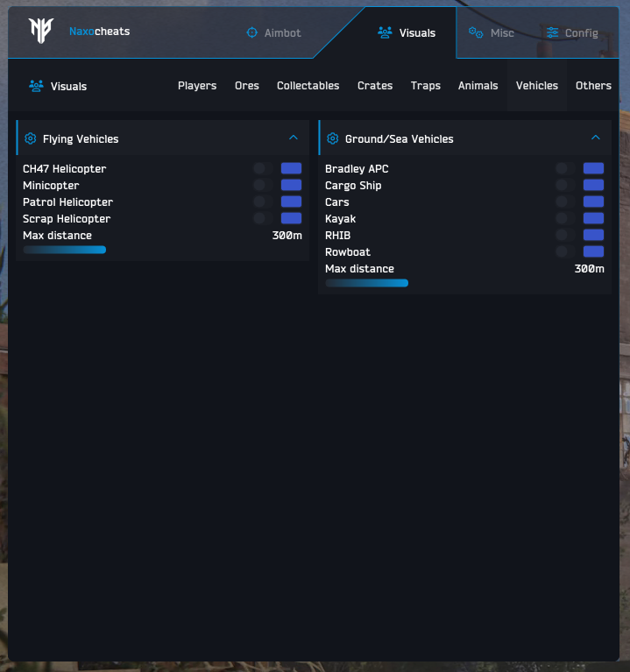630x672 pixels.
Task: Pick the Bradley APC color swatch
Action: pos(593,168)
